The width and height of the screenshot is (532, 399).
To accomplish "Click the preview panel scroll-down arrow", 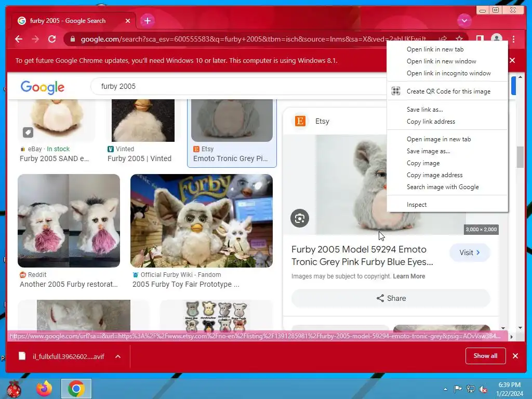I will tap(503, 328).
